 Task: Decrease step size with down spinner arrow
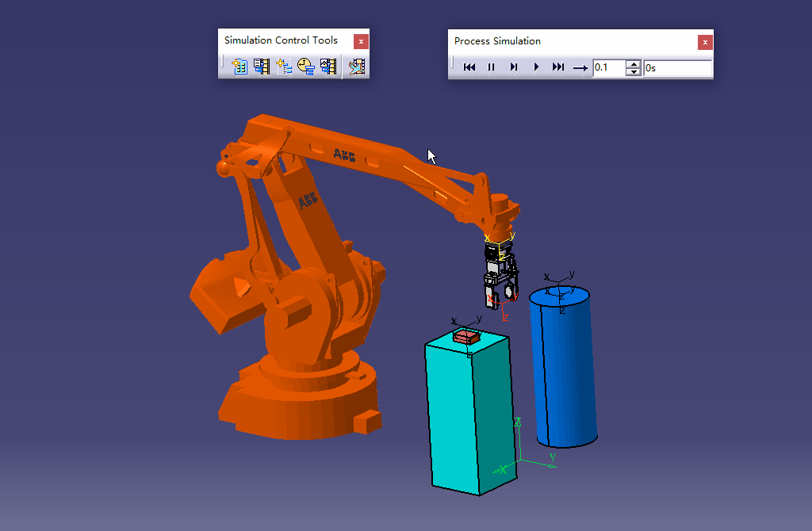[x=633, y=72]
